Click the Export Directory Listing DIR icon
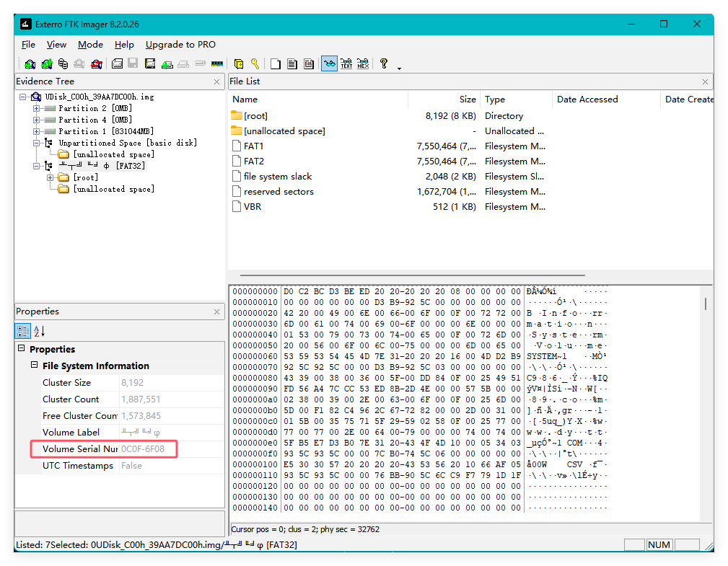 [x=309, y=64]
